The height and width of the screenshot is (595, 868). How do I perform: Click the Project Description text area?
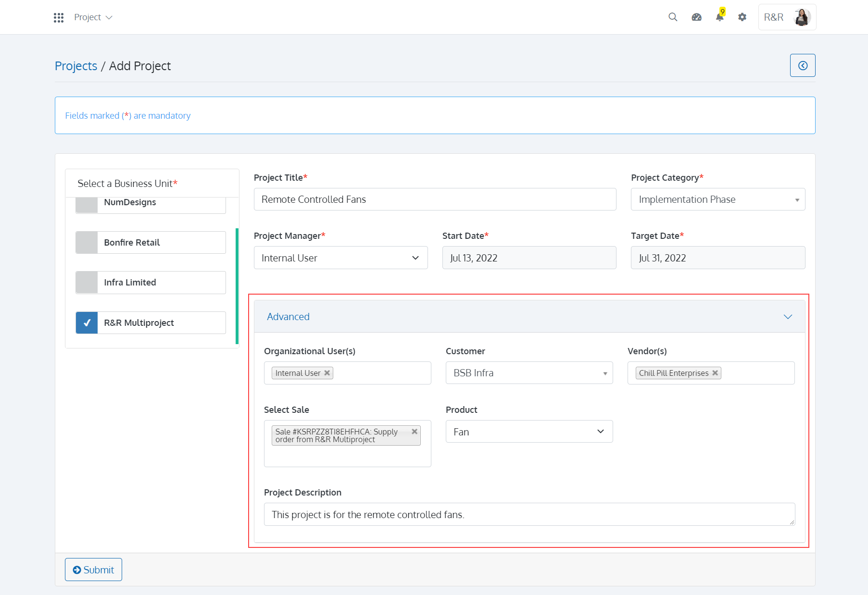pyautogui.click(x=529, y=514)
